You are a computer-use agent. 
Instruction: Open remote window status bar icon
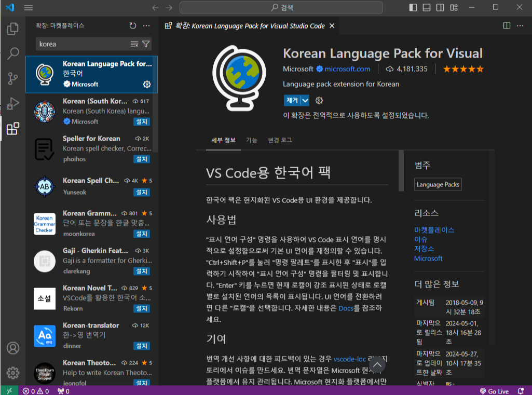click(x=9, y=391)
